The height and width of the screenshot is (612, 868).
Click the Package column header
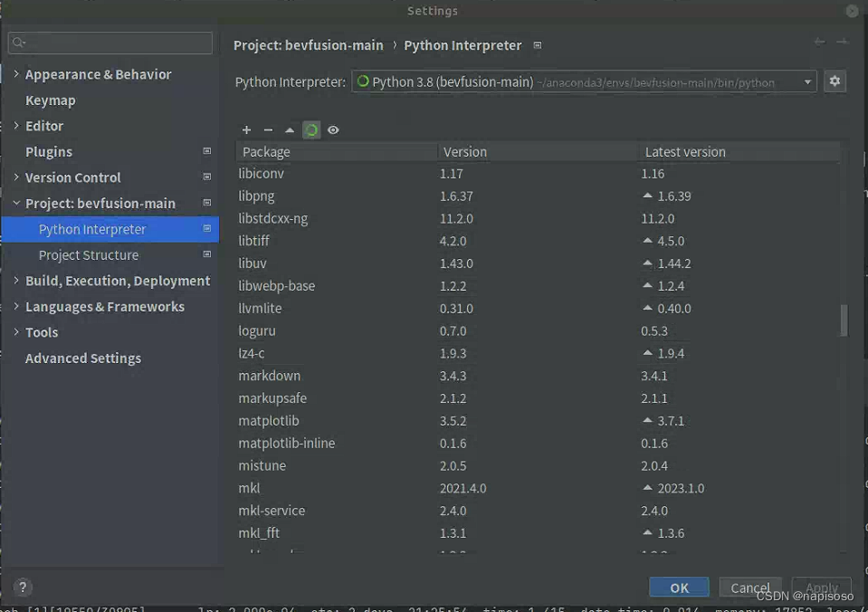click(x=337, y=152)
